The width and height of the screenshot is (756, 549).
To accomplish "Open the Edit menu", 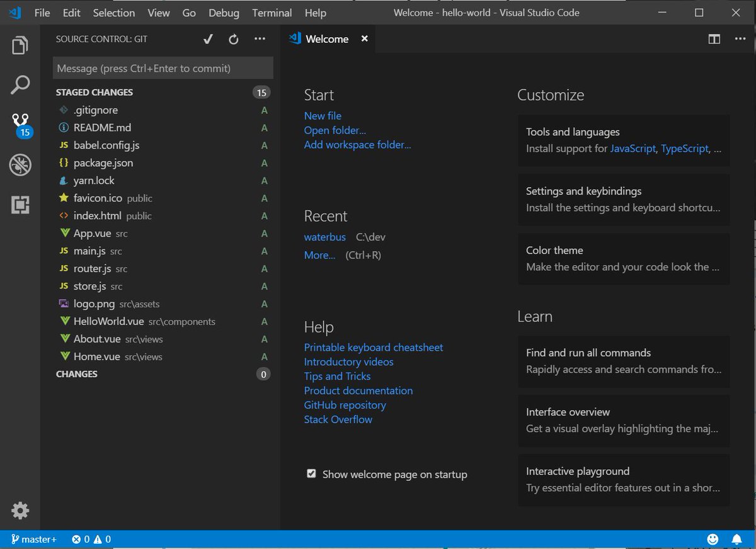I will tap(72, 13).
